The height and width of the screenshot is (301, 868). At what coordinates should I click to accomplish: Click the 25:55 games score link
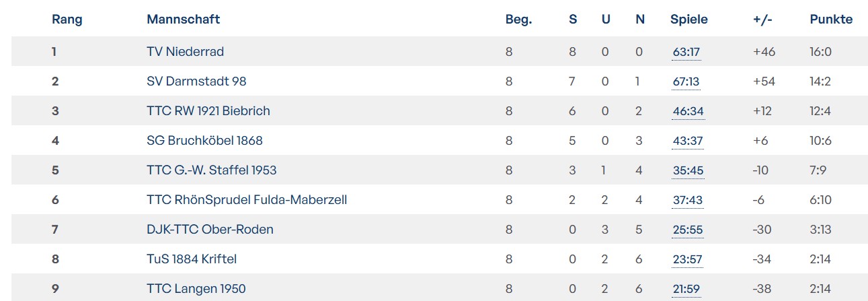click(x=687, y=230)
